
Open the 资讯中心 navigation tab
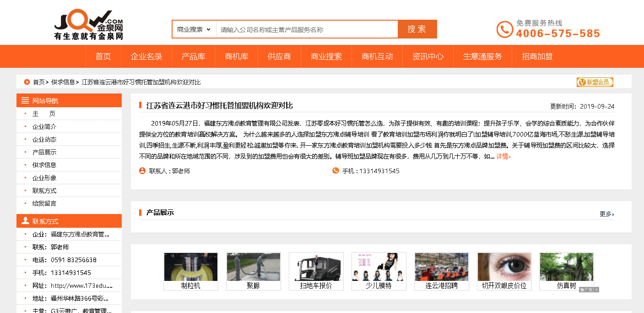[x=428, y=56]
